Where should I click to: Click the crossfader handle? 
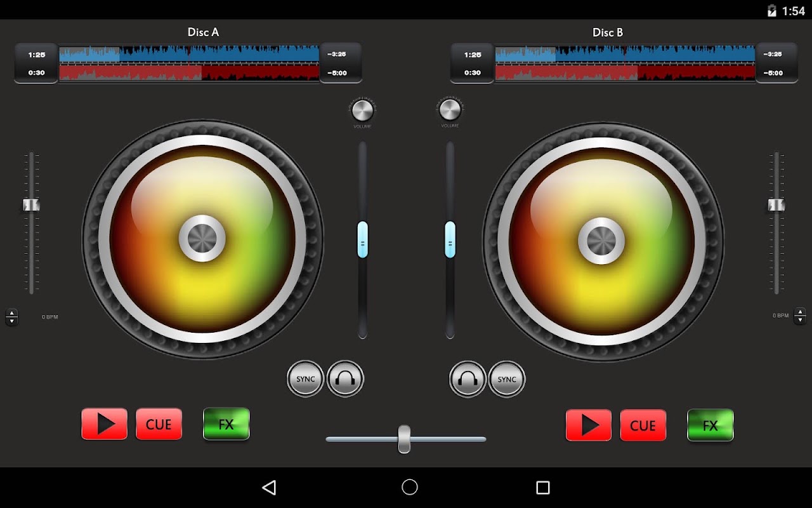pos(404,439)
